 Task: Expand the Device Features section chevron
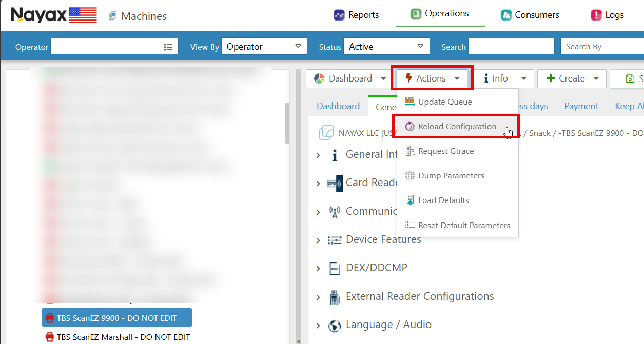tap(318, 240)
